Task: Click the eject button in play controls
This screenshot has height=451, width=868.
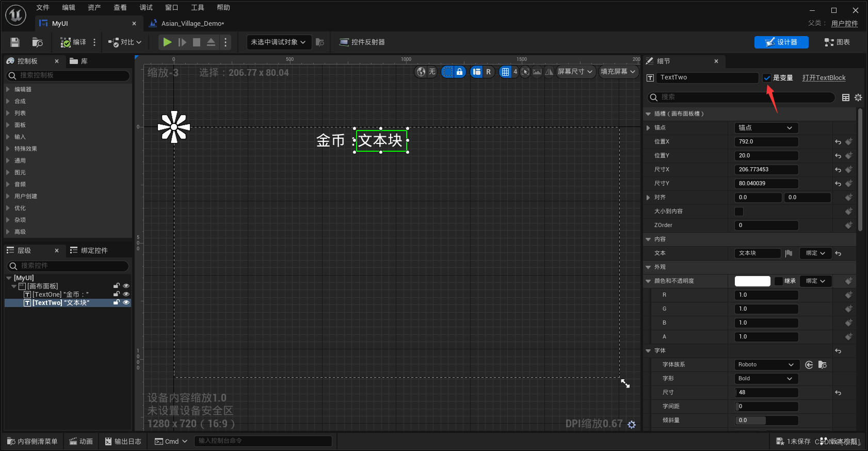Action: click(211, 42)
